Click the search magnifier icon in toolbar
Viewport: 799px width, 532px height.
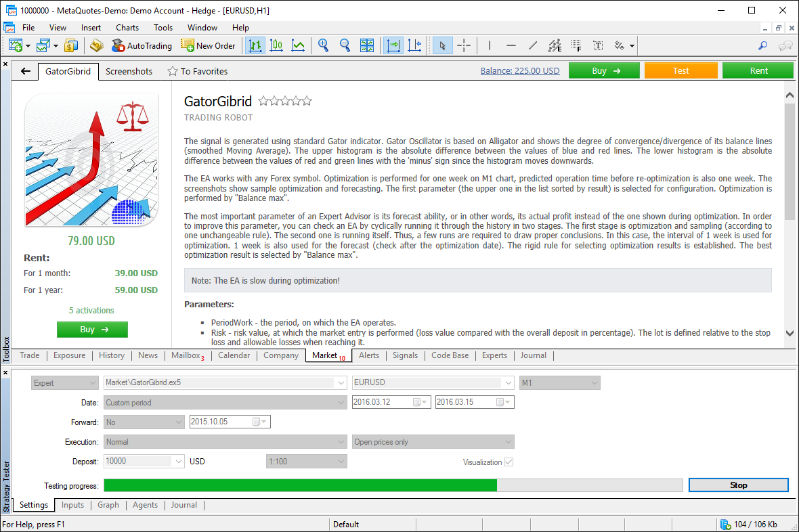coord(762,45)
